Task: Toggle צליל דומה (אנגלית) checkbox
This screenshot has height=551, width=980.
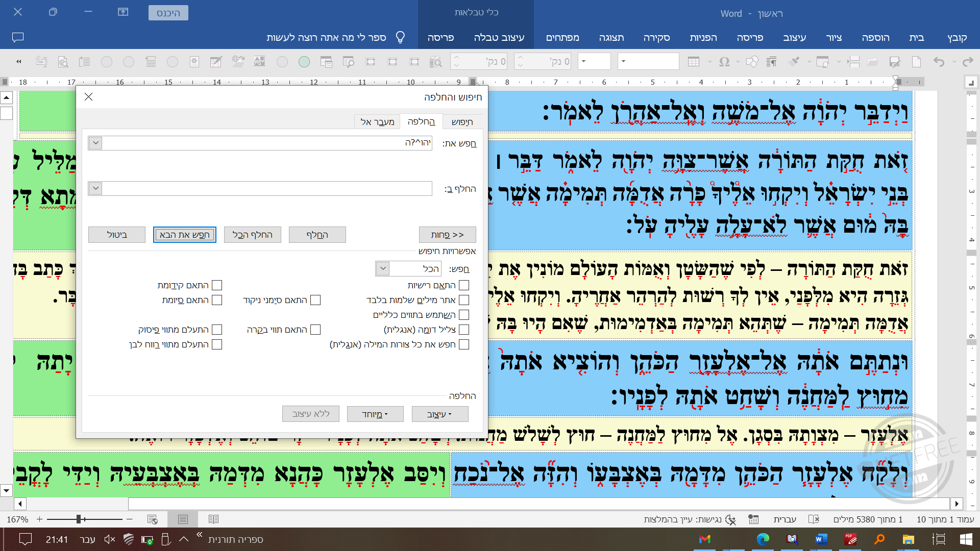Action: point(464,330)
